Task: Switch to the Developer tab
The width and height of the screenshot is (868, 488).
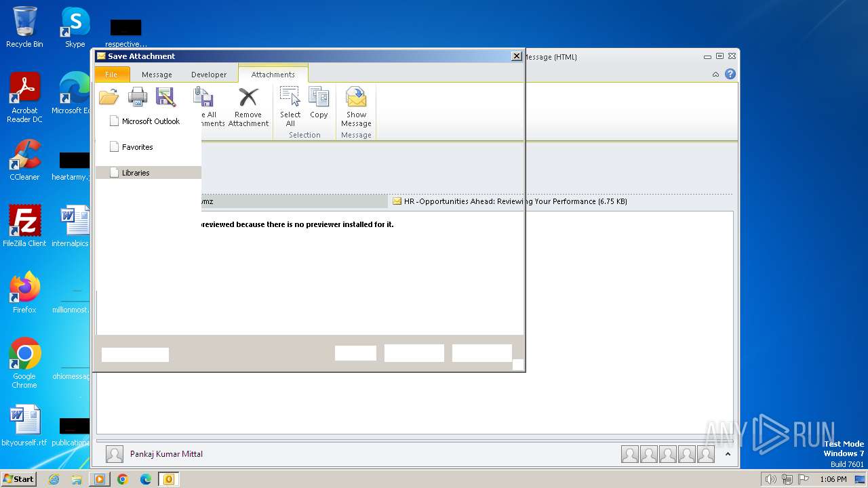Action: click(x=209, y=75)
